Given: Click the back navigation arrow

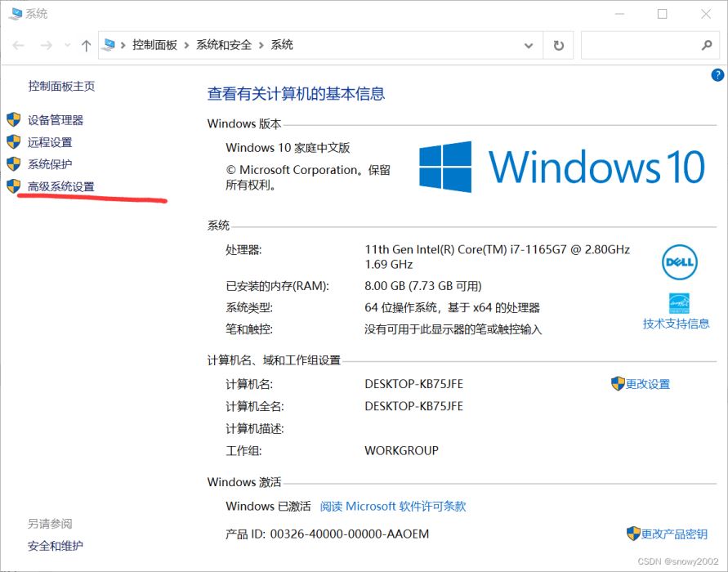Looking at the screenshot, I should click(18, 45).
